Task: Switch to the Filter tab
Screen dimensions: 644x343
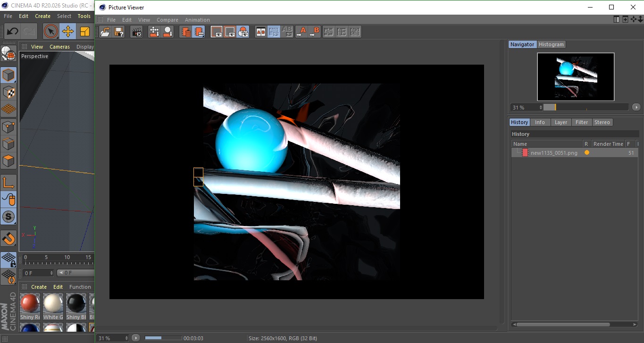Action: coord(582,122)
